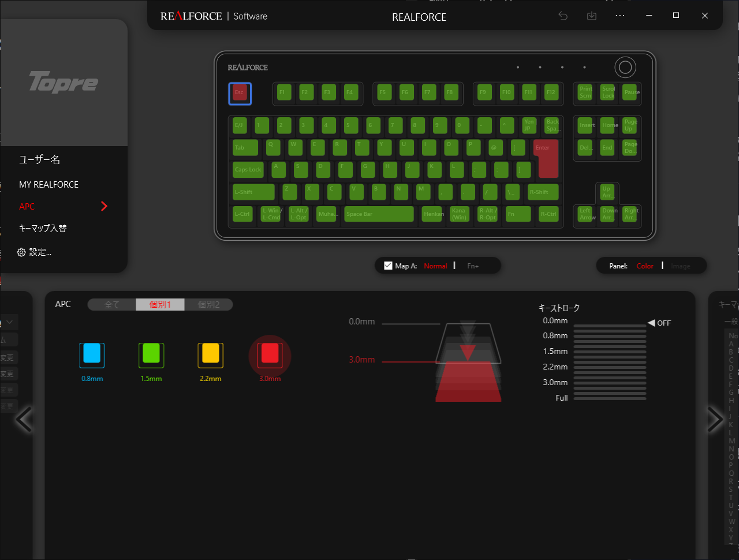Select the Q key on keyboard map
739x560 pixels.
coord(274,147)
